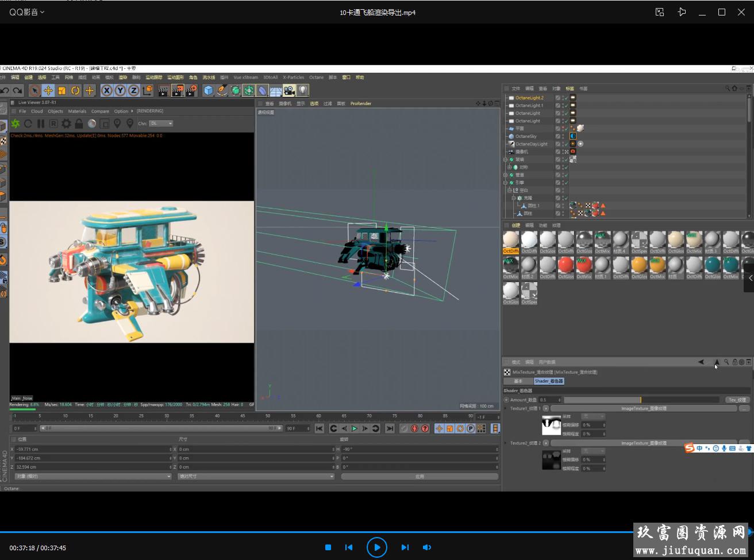The image size is (754, 560).
Task: Toggle the Live Viewer resolution lock icon
Action: click(x=79, y=123)
